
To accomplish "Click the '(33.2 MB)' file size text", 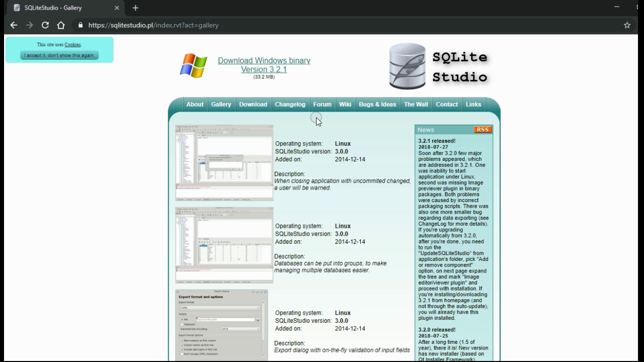I will point(264,77).
